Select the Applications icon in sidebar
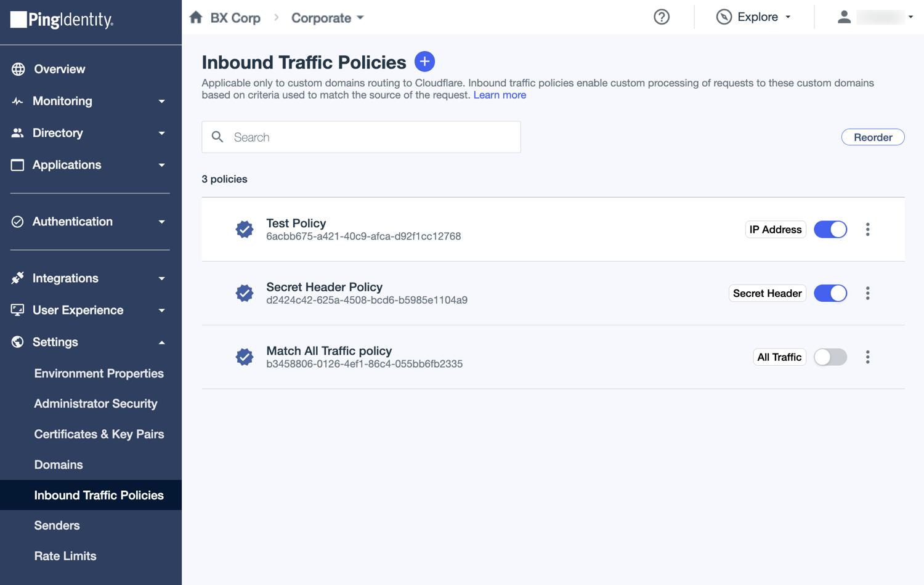924x585 pixels. click(17, 165)
